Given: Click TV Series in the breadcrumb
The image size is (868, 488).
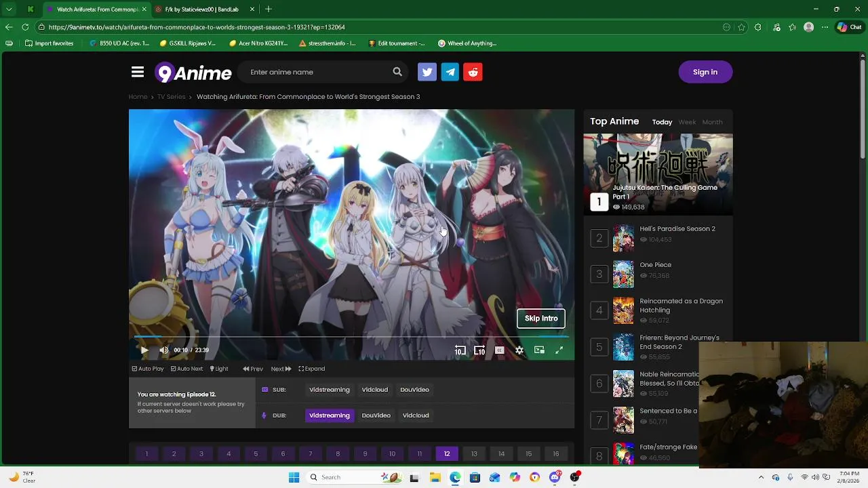Looking at the screenshot, I should (172, 97).
